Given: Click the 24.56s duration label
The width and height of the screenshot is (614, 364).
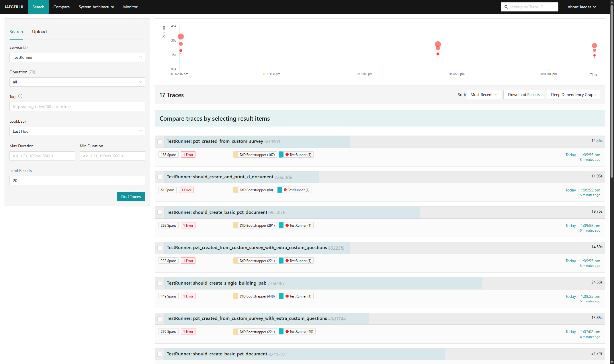Looking at the screenshot, I should click(x=597, y=282).
